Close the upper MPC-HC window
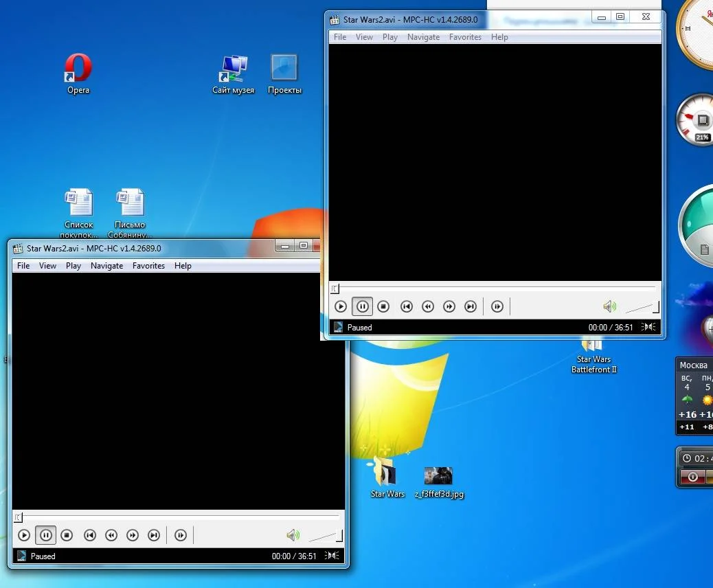 [646, 17]
